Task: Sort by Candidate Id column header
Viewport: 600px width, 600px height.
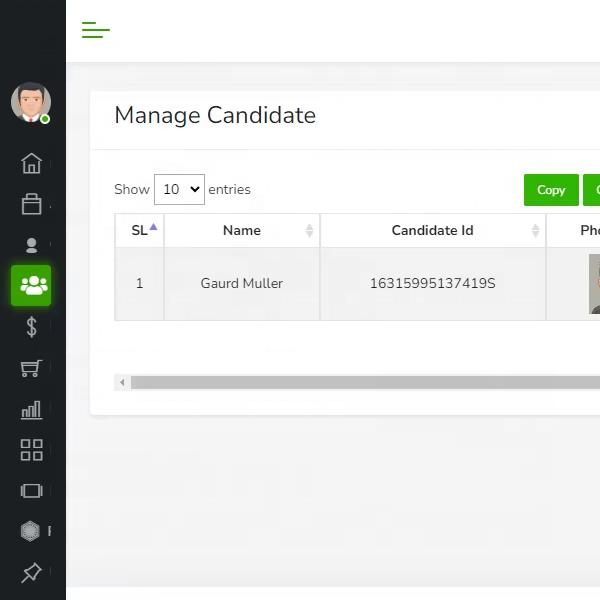Action: [x=433, y=230]
